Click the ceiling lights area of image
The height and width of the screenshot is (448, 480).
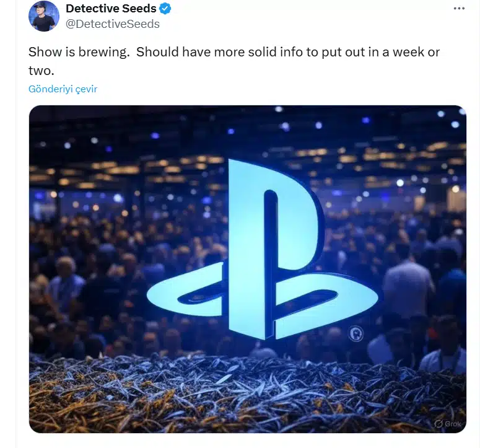248,153
